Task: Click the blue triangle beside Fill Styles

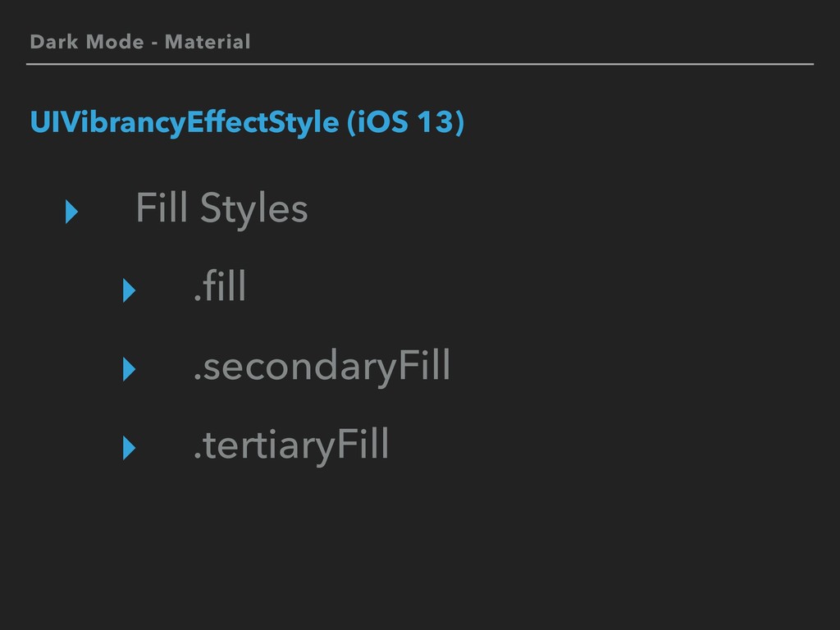Action: [x=72, y=212]
